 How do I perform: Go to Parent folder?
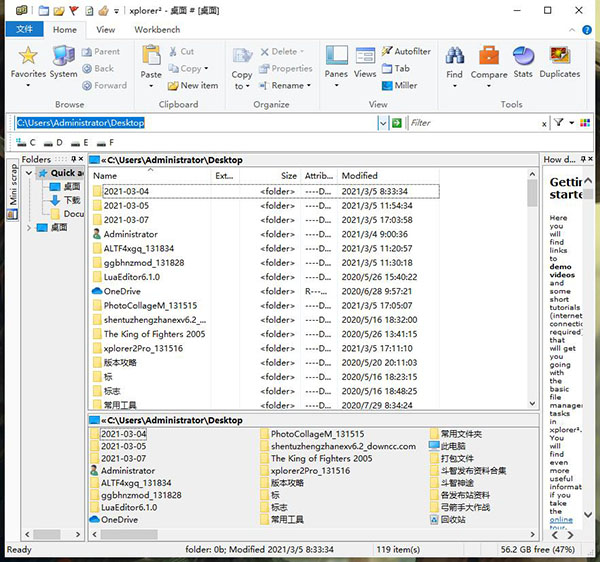[x=101, y=52]
